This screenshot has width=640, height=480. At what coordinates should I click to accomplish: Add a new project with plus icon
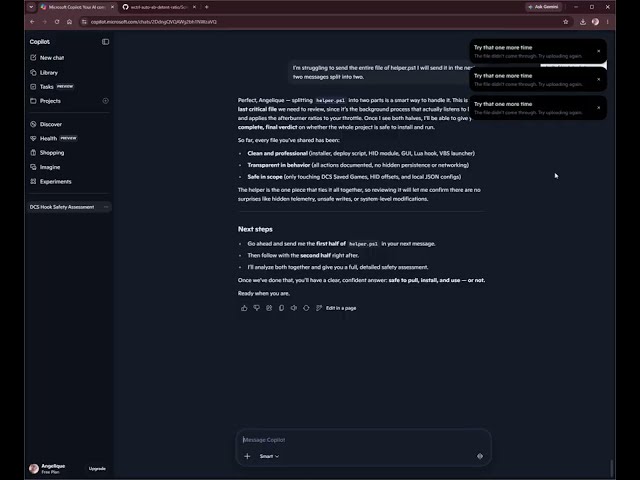[105, 101]
